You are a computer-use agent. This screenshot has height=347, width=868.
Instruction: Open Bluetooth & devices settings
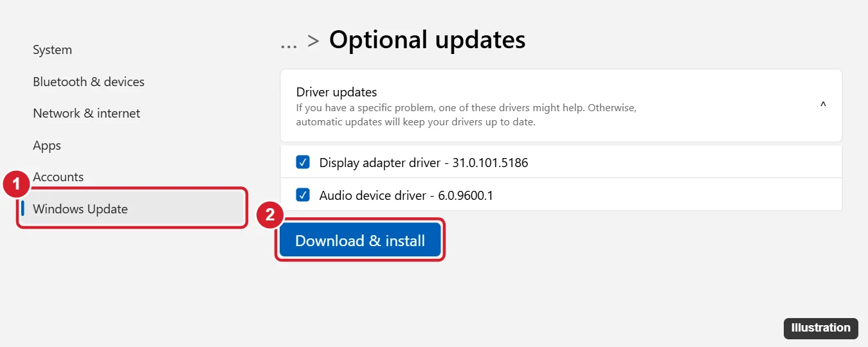pyautogui.click(x=89, y=82)
